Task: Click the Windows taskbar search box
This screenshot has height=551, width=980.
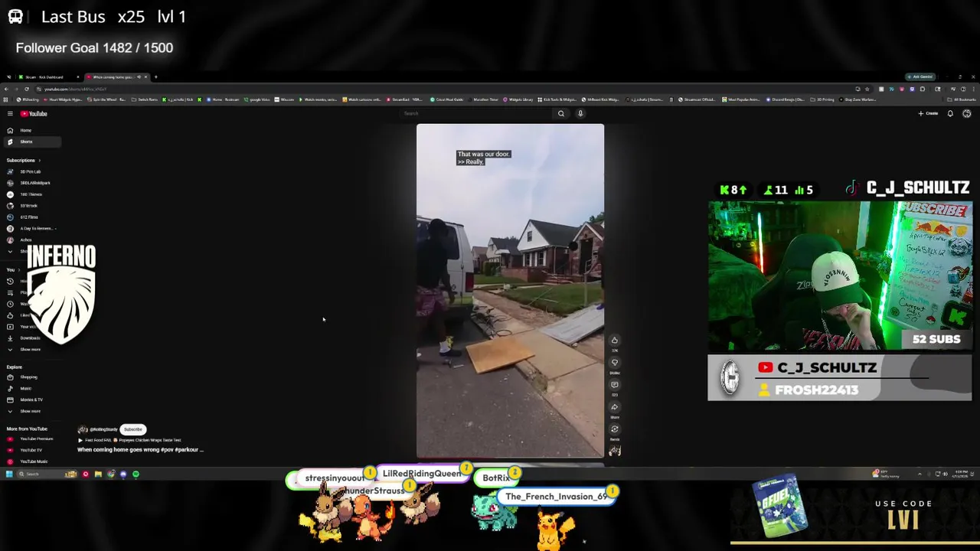Action: [x=46, y=474]
